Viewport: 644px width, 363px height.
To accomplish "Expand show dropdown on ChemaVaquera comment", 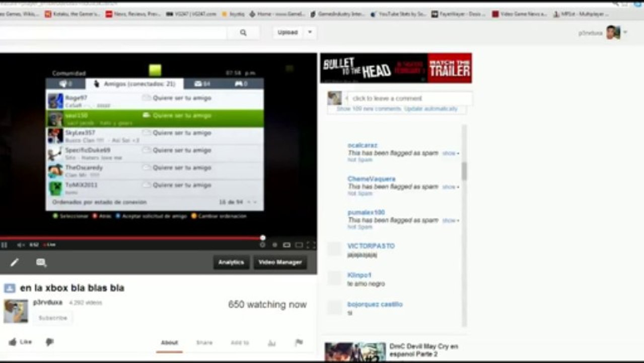I will pos(451,187).
